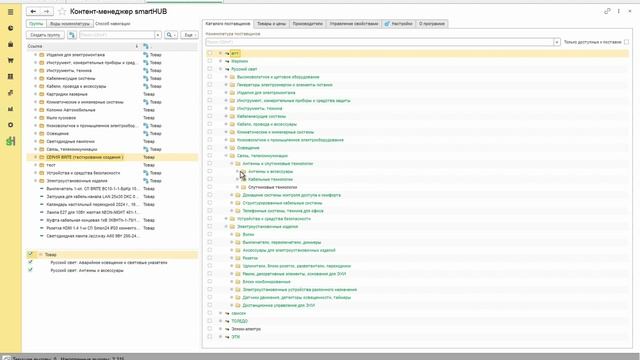Image resolution: width=640 pixels, height=360 pixels.
Task: Switch to the Производители tab
Action: 307,24
